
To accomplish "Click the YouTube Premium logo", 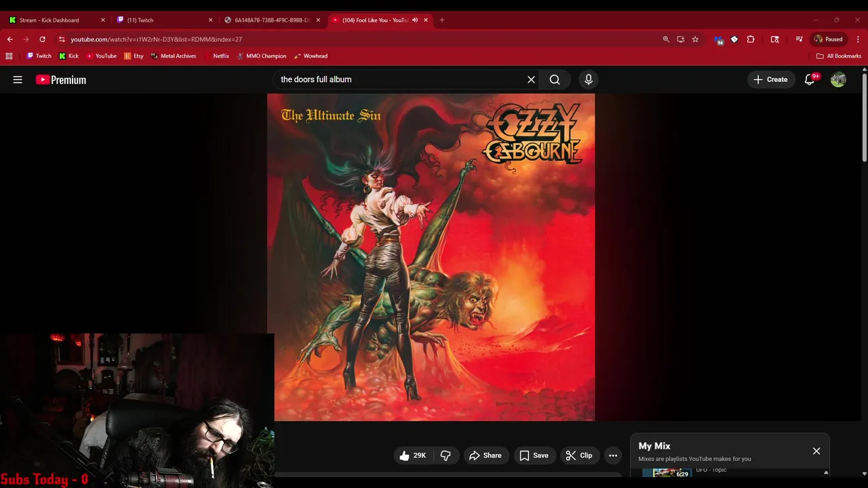I will [61, 79].
